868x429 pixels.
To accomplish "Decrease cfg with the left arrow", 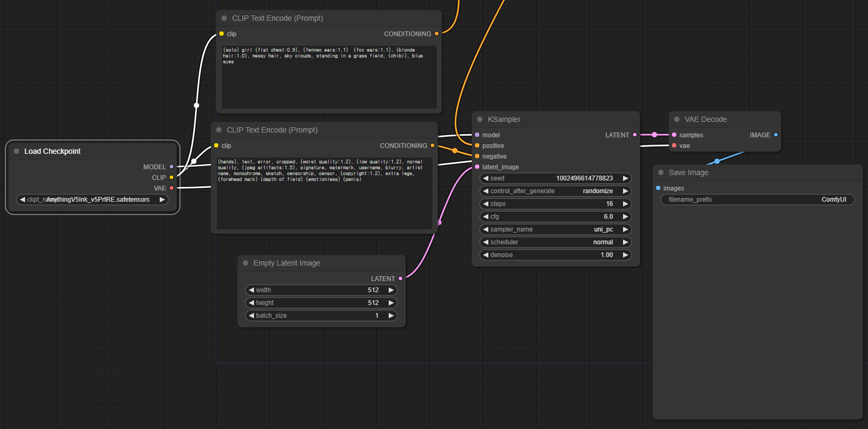I will (x=486, y=217).
